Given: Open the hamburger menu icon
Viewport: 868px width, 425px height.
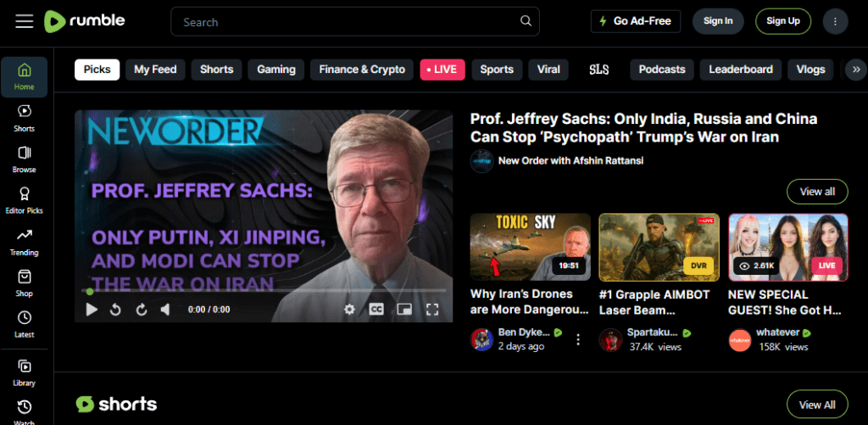Looking at the screenshot, I should (x=25, y=21).
